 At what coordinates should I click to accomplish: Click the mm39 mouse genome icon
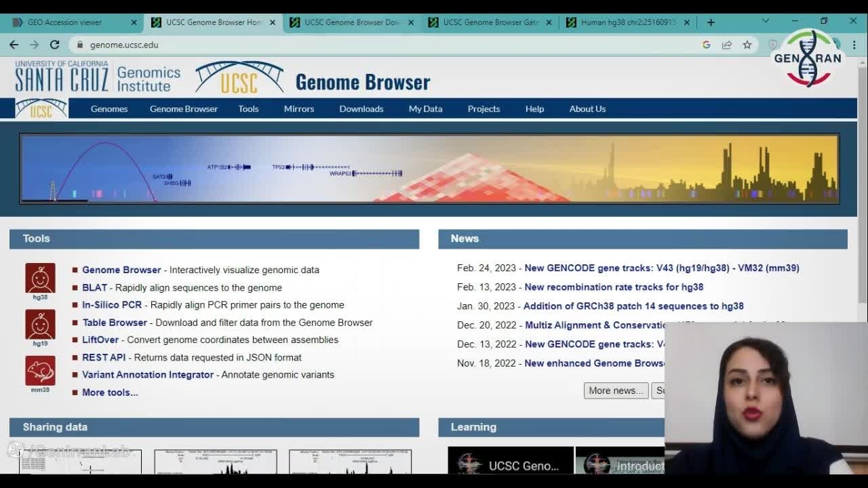pos(40,371)
